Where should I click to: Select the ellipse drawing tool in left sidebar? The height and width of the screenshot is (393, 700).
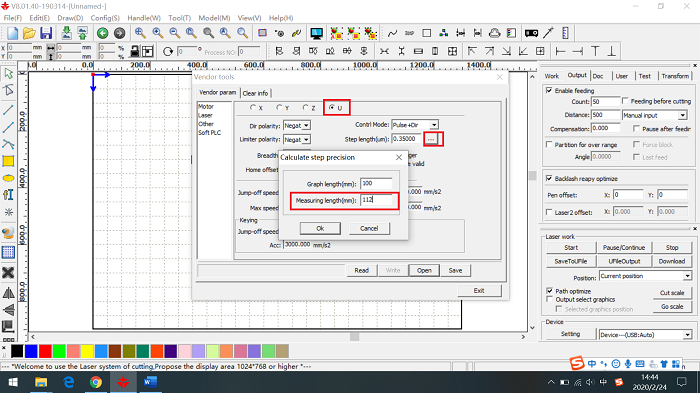[8, 178]
